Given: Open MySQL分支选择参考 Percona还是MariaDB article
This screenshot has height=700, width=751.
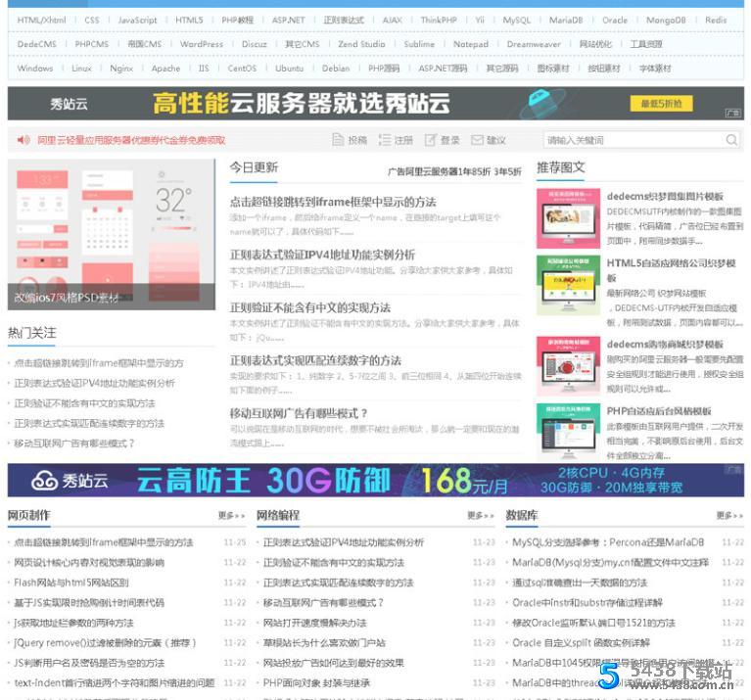Looking at the screenshot, I should tap(608, 542).
